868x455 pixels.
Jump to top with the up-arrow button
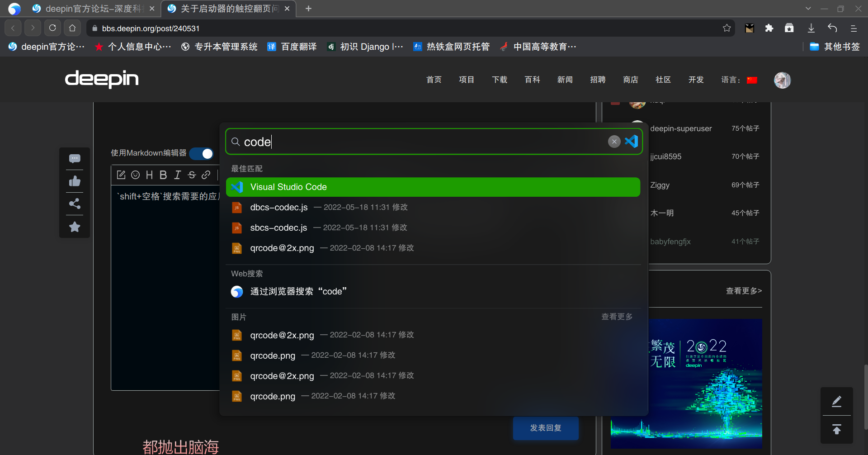(x=836, y=430)
